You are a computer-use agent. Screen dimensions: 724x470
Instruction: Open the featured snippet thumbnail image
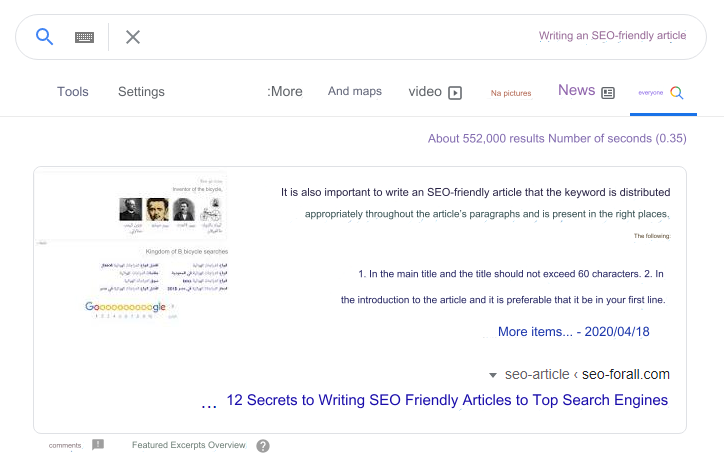(x=132, y=247)
